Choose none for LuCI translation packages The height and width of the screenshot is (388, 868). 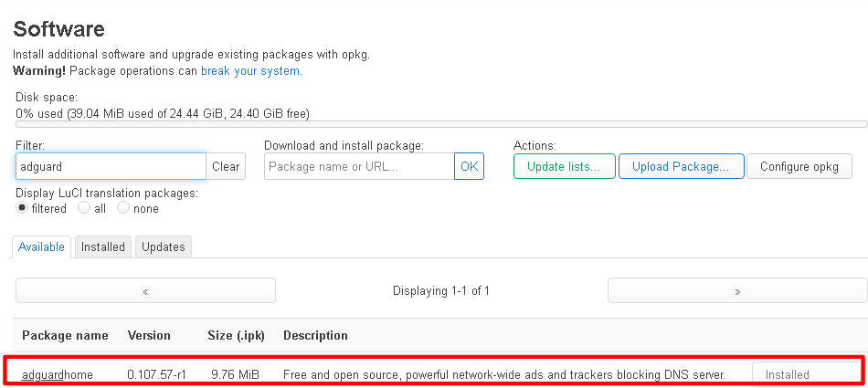coord(123,208)
